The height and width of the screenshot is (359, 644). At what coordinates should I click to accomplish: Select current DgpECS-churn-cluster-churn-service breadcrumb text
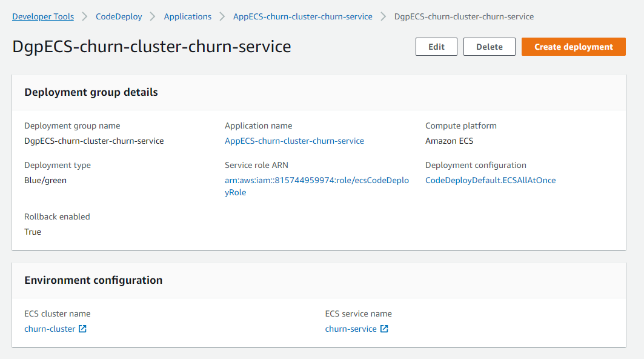(x=464, y=16)
